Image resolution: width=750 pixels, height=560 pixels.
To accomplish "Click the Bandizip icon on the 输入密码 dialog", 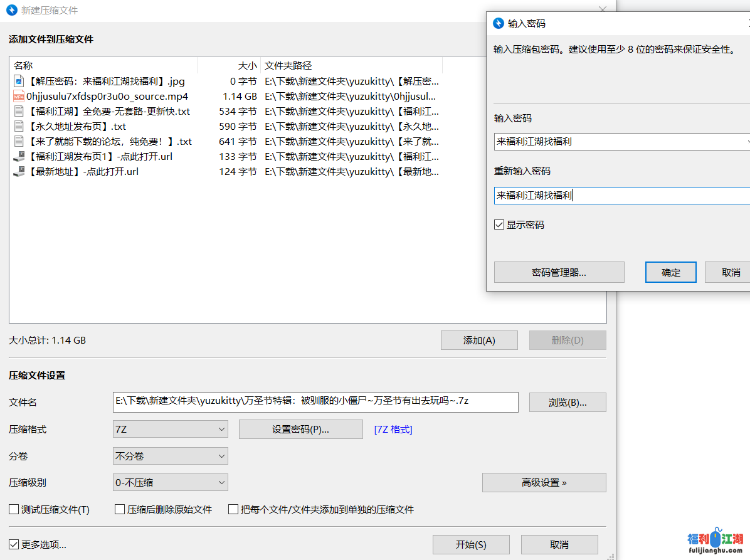I will [x=498, y=23].
